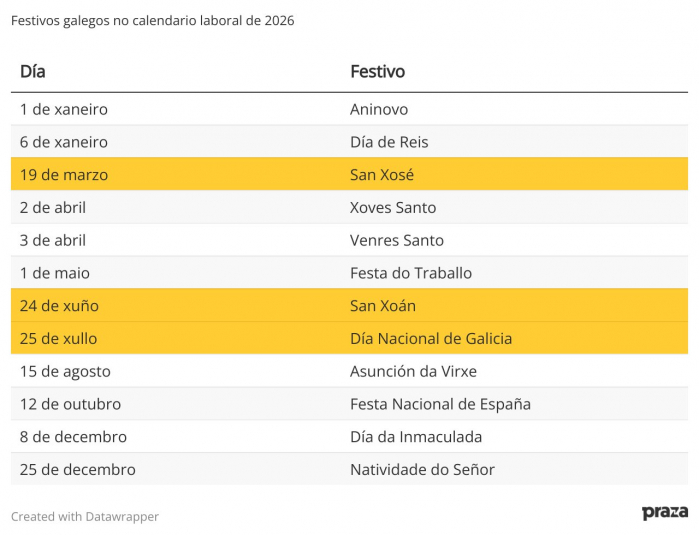Image resolution: width=699 pixels, height=535 pixels.
Task: Open the Created with Datawrapper link
Action: (x=85, y=516)
